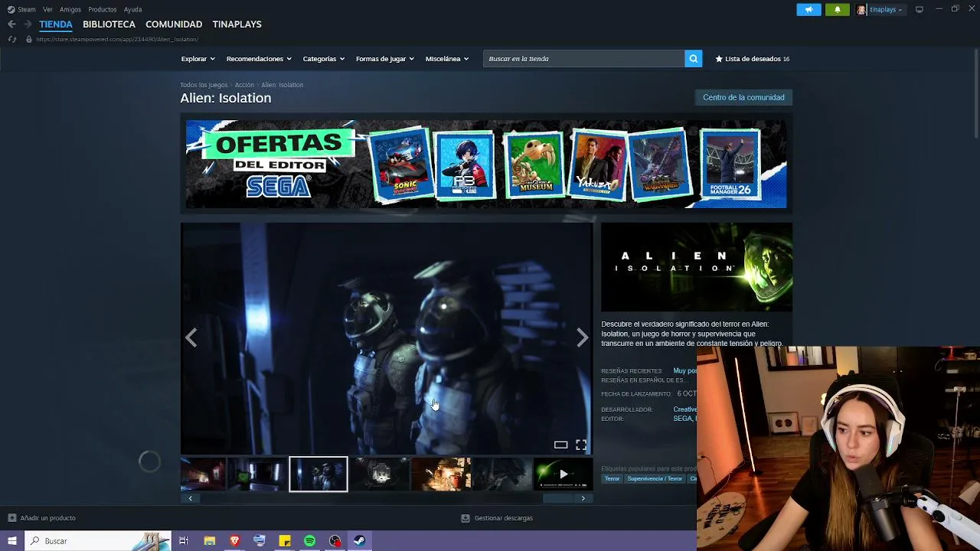Follow the Acción breadcrumb link
Image resolution: width=980 pixels, height=551 pixels.
click(244, 85)
